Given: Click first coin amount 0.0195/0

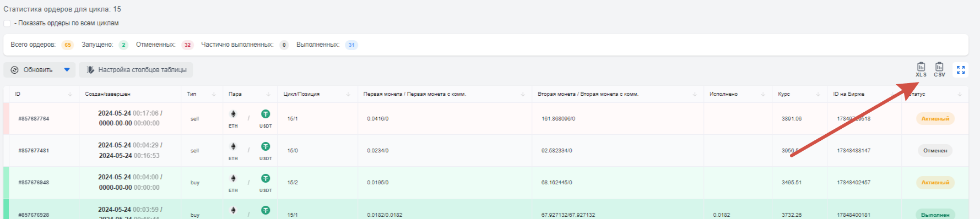Looking at the screenshot, I should coord(378,183).
